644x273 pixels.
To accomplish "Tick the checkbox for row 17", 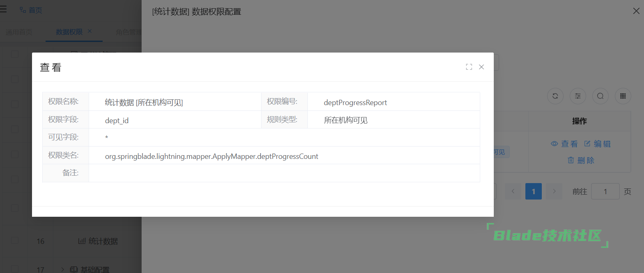I will (x=15, y=269).
